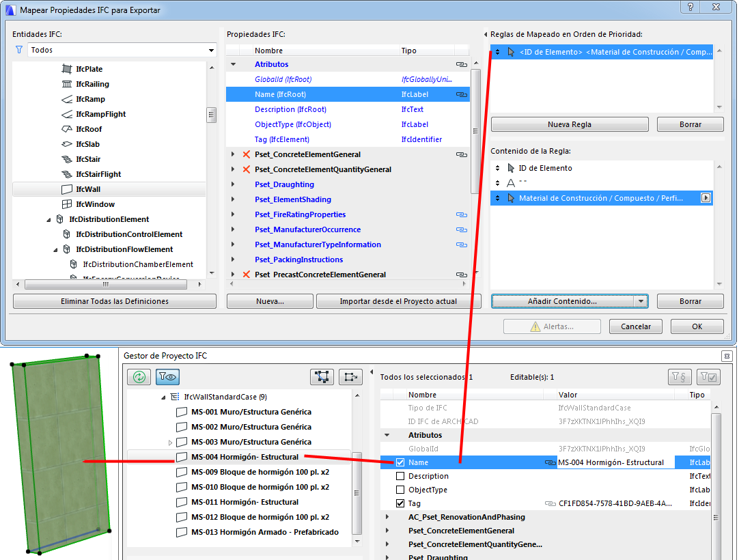Select the IfcRoof entity icon

pos(67,128)
